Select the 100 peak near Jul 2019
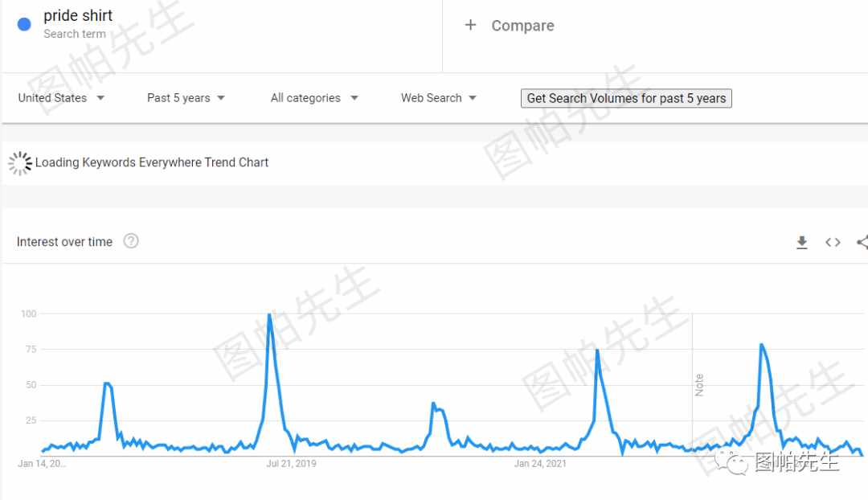868x500 pixels. point(269,315)
